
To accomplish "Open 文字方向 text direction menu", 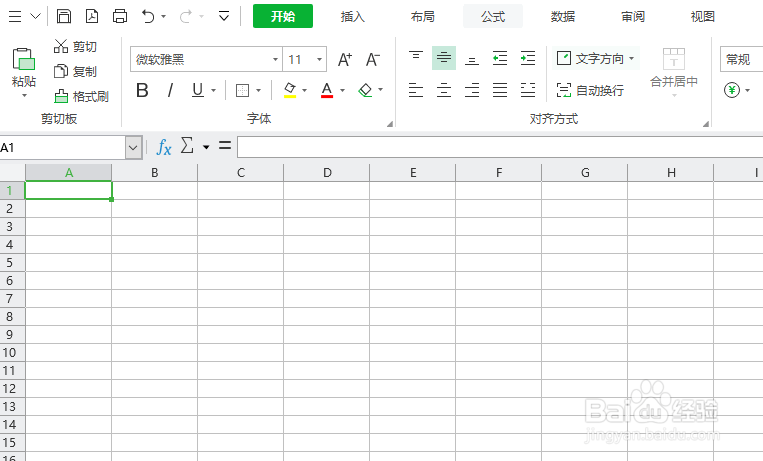I will tap(596, 58).
